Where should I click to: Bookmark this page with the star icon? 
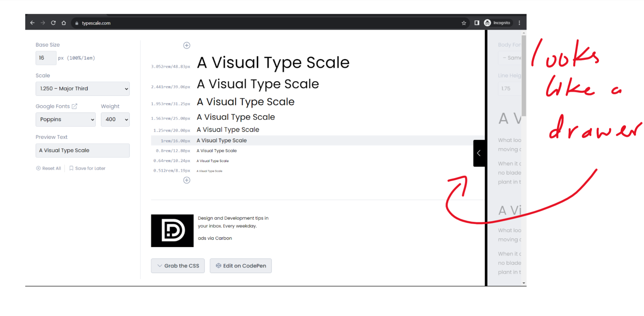click(x=464, y=23)
